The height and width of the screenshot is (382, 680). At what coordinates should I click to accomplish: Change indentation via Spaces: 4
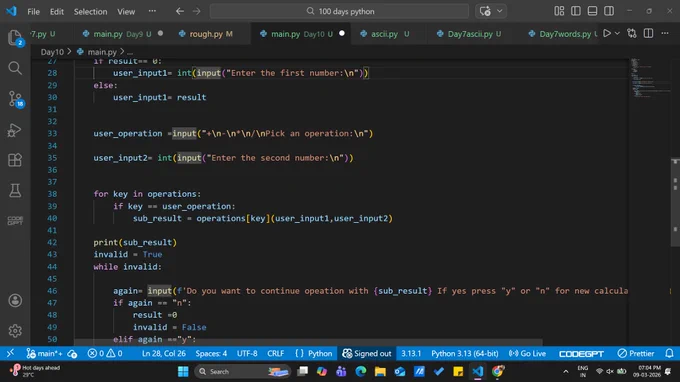[x=211, y=353]
